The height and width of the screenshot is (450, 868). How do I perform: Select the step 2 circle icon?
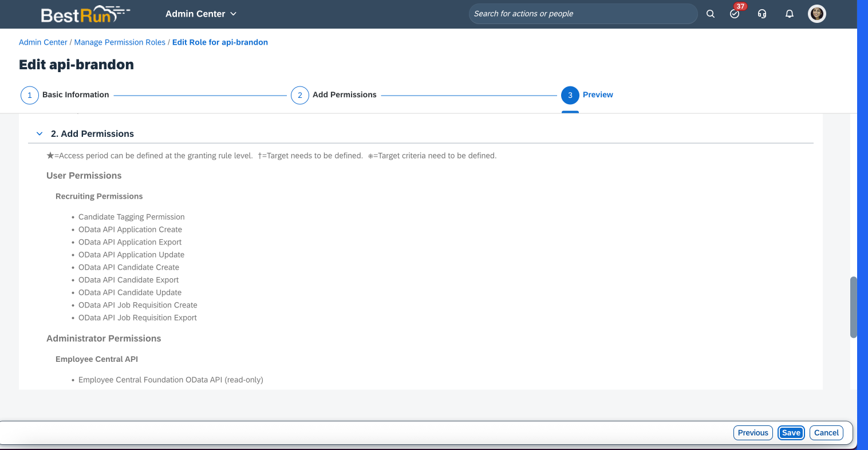pyautogui.click(x=300, y=95)
